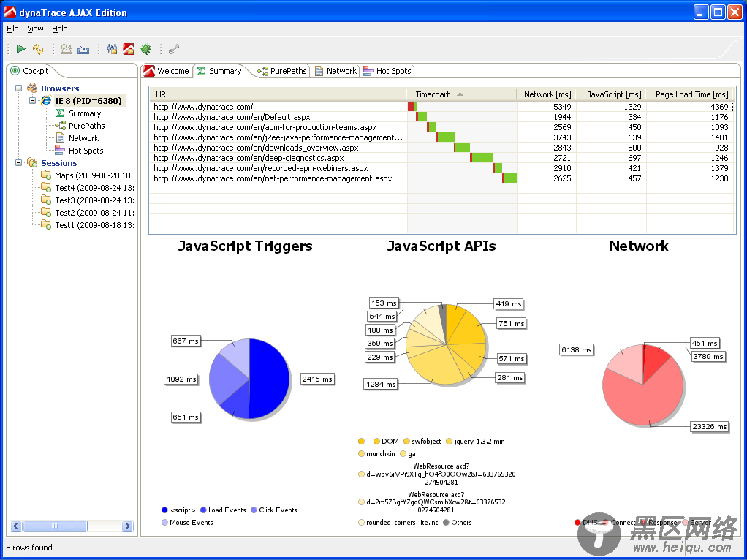Screen dimensions: 747x560
Task: Click the Cockpit horizontal scrollbar thumb
Action: 55,526
